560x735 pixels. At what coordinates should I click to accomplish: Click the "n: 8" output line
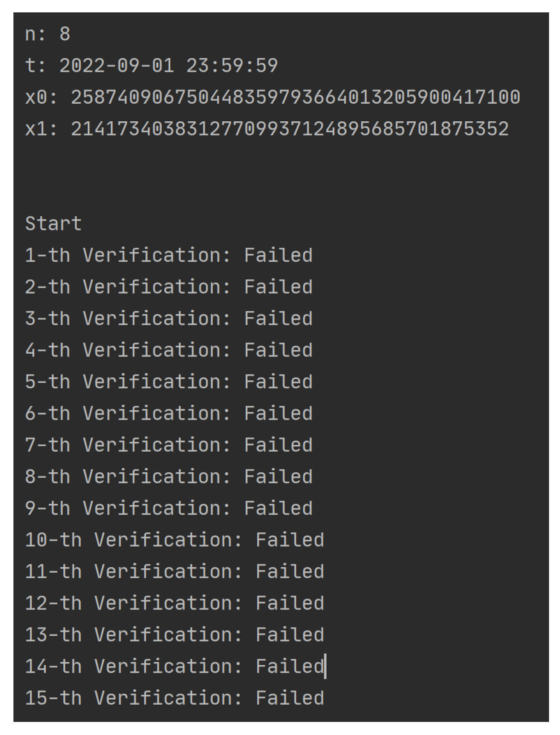47,34
